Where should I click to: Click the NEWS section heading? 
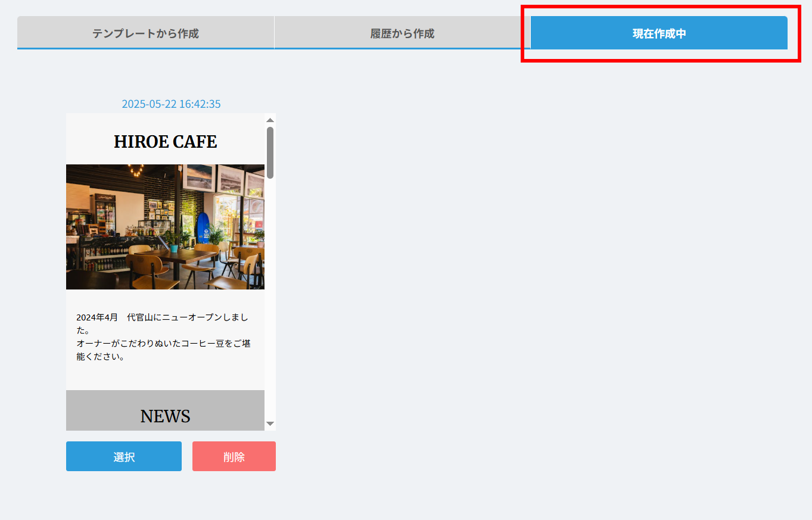point(165,416)
